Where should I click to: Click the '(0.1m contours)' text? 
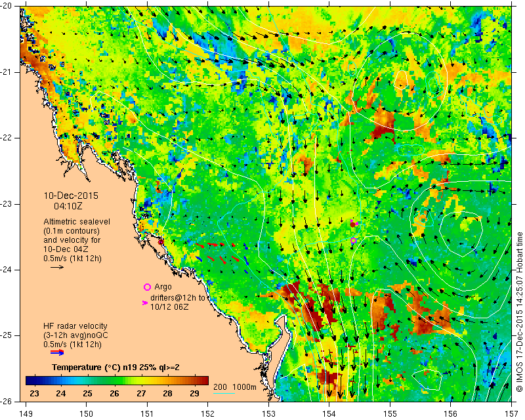pos(72,231)
